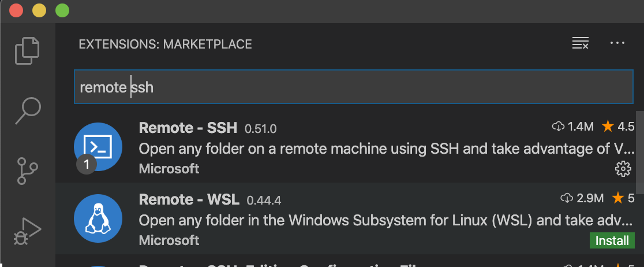Click the badge numbered 1 on Remote - SSH

click(87, 165)
